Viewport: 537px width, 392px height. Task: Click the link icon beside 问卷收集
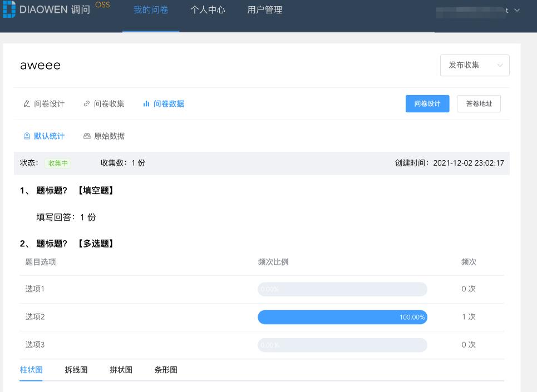[86, 103]
